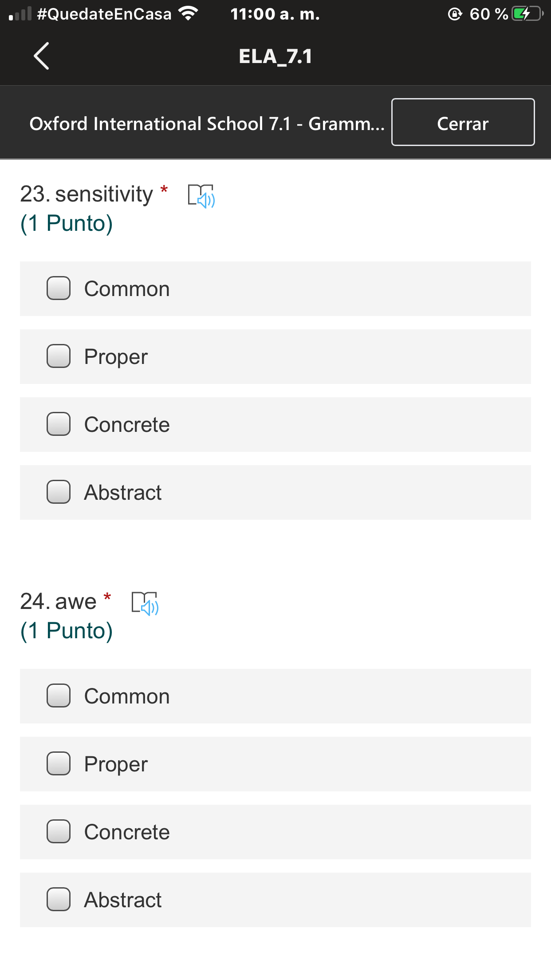The width and height of the screenshot is (551, 980).
Task: Tap the battery charging icon in status bar
Action: (527, 14)
